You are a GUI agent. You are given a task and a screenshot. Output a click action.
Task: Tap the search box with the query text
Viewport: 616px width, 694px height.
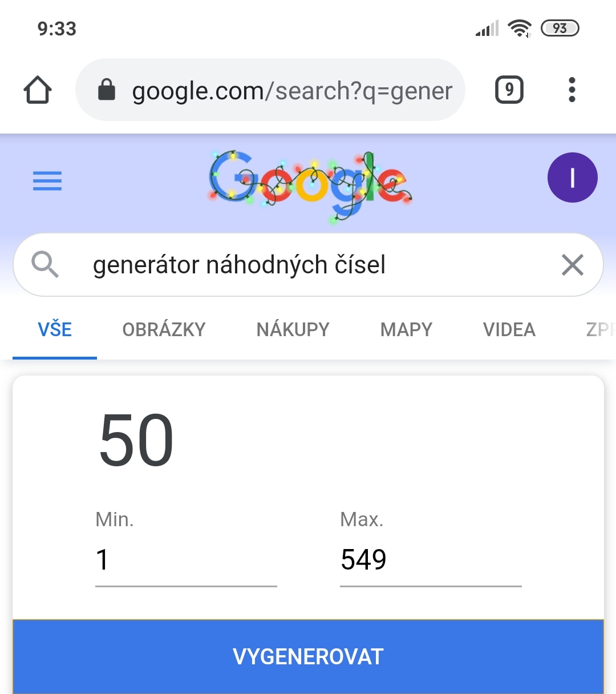308,265
